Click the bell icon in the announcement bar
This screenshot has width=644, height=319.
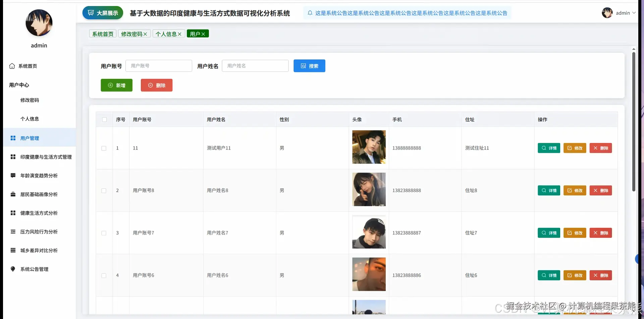(x=310, y=13)
